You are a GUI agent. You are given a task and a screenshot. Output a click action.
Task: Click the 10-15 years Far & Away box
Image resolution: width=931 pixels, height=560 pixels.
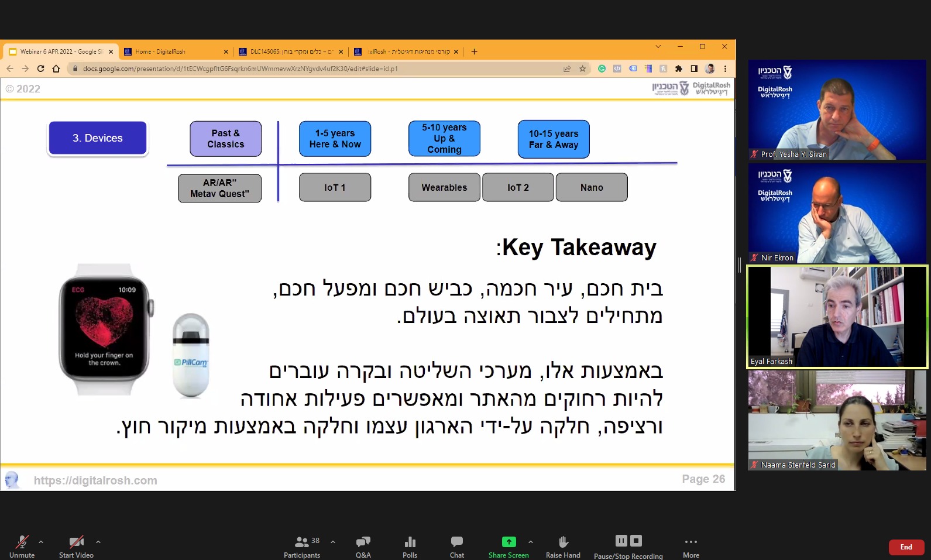[x=554, y=139]
